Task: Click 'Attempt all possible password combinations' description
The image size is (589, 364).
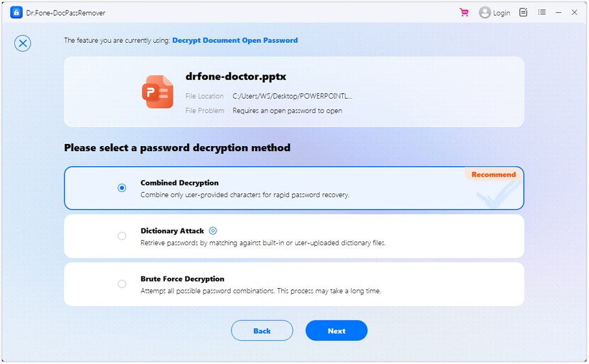Action: coord(260,291)
